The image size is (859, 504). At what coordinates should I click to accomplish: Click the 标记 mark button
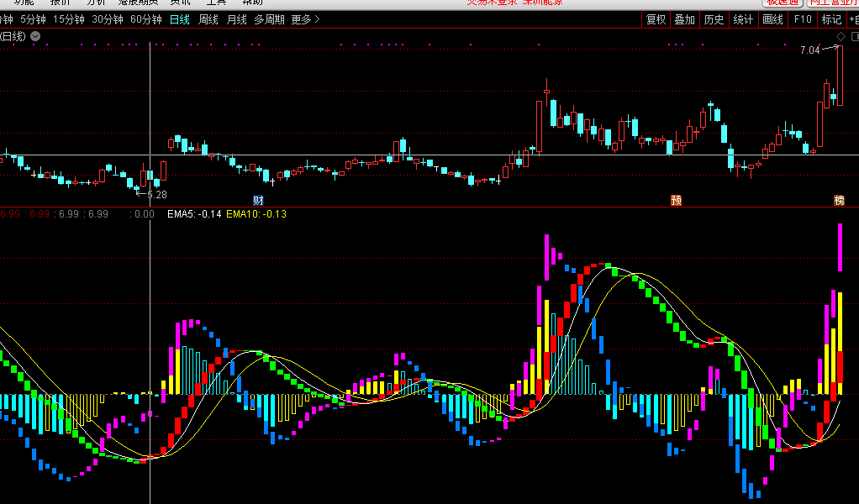pos(831,19)
